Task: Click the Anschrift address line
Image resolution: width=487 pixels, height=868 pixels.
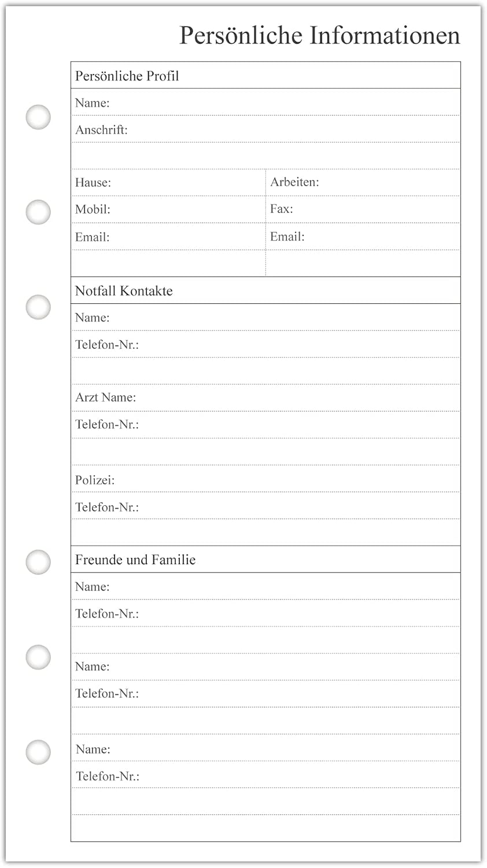Action: [265, 129]
